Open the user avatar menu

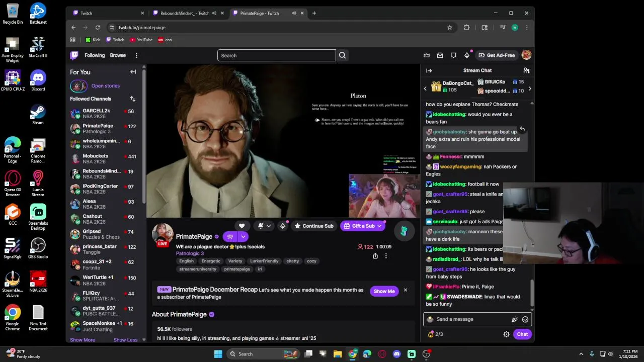pyautogui.click(x=526, y=55)
